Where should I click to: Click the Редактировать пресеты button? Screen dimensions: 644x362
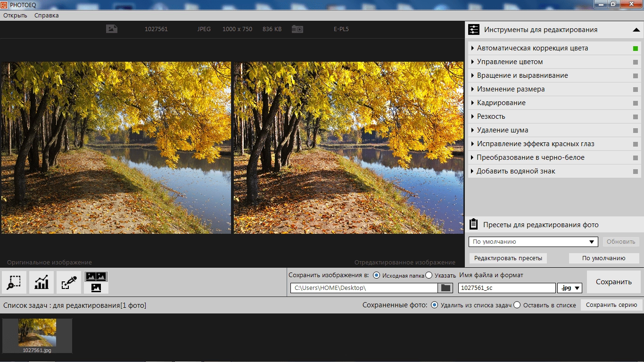pos(508,258)
